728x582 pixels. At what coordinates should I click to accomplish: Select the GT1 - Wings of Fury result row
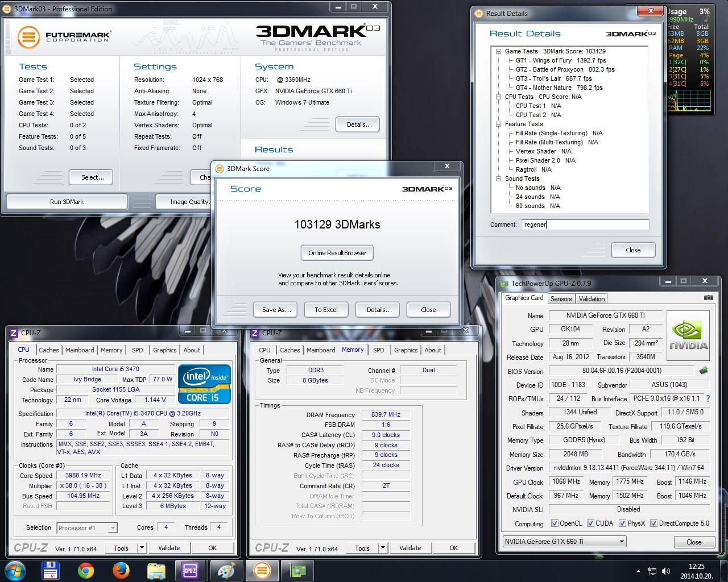(560, 60)
